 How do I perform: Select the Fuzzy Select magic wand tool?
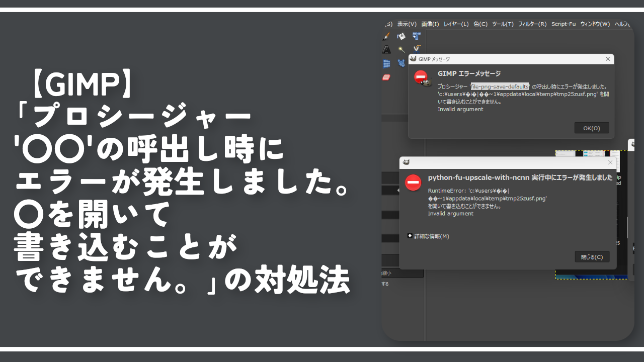(x=401, y=50)
